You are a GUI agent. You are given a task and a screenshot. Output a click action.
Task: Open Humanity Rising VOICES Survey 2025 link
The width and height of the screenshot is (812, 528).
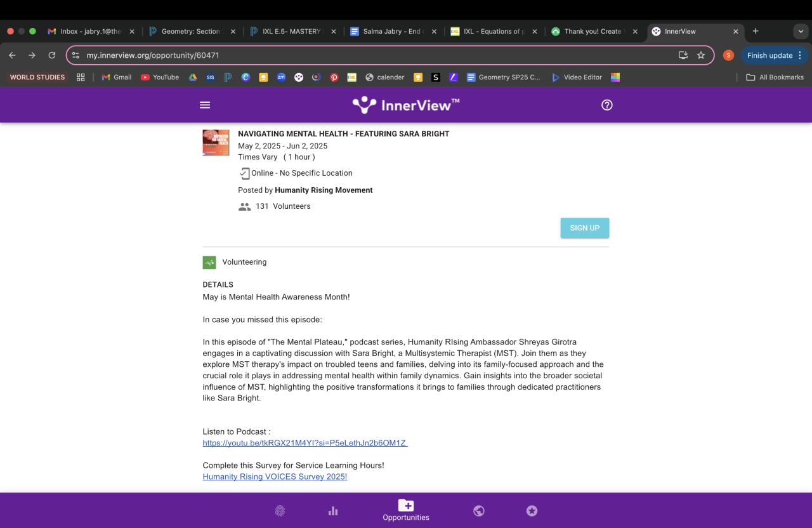[275, 477]
